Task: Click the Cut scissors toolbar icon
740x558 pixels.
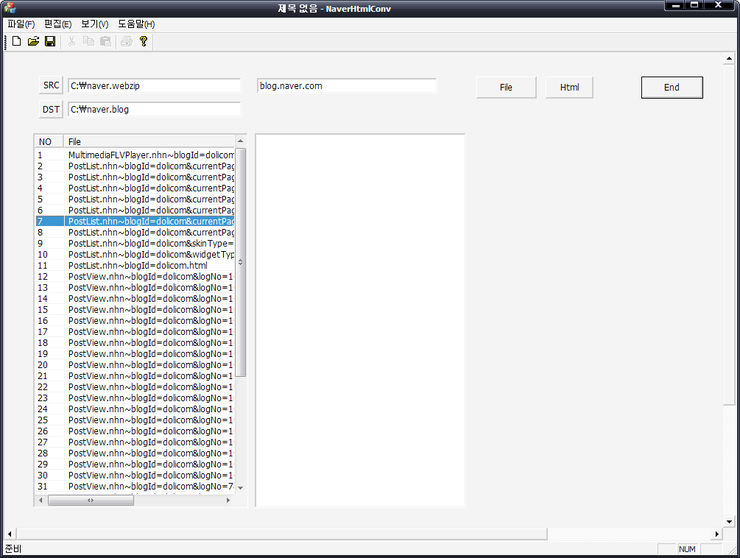Action: pyautogui.click(x=71, y=42)
